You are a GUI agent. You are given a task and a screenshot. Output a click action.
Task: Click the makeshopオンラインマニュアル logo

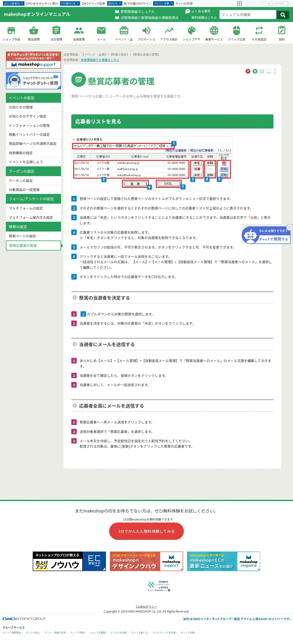[37, 14]
